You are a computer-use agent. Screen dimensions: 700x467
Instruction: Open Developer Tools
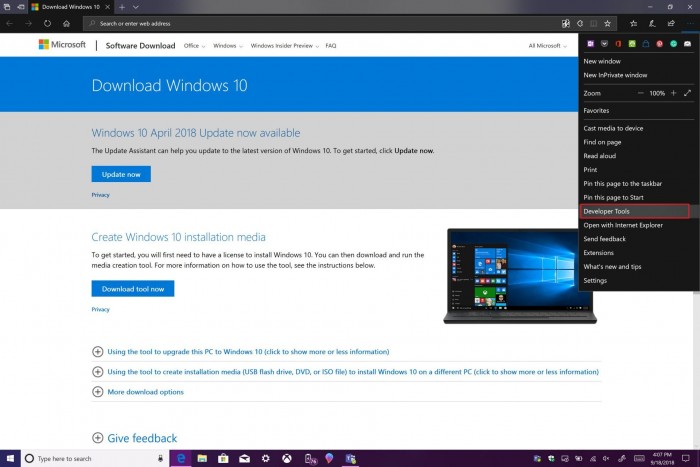pos(635,211)
